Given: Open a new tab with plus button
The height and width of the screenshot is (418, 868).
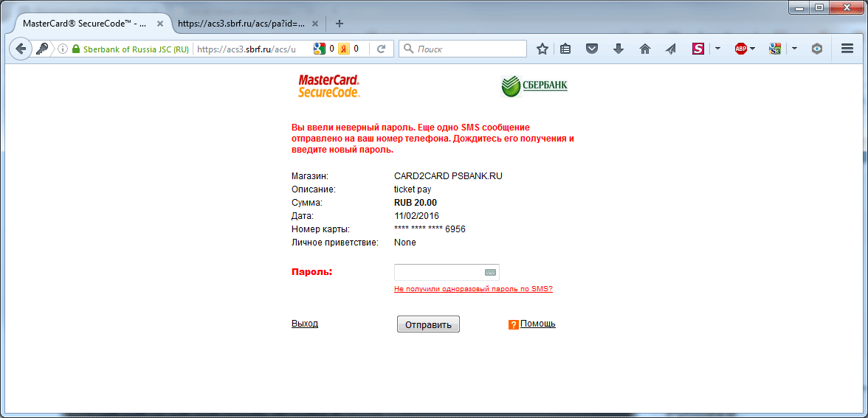Looking at the screenshot, I should pyautogui.click(x=340, y=24).
